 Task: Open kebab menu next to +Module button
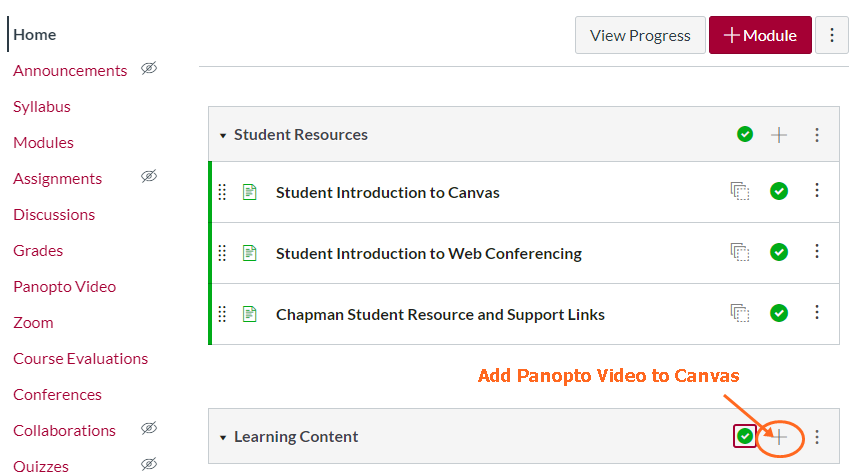(x=832, y=35)
